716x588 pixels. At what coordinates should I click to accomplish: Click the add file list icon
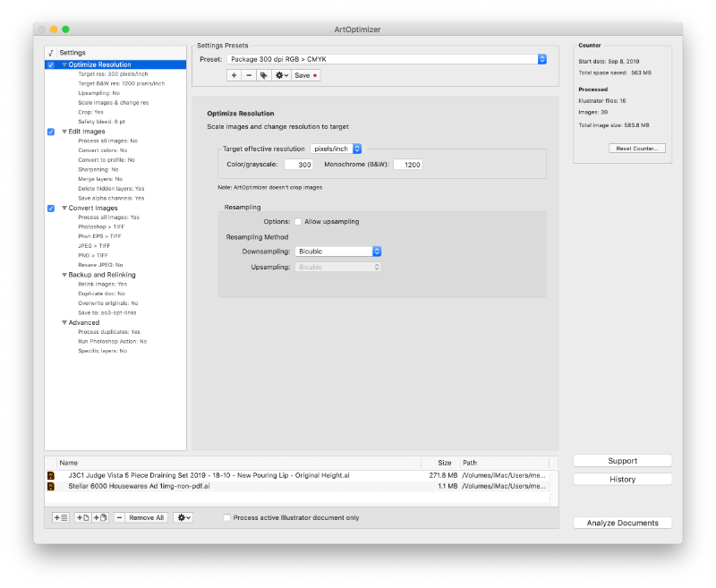pyautogui.click(x=61, y=517)
